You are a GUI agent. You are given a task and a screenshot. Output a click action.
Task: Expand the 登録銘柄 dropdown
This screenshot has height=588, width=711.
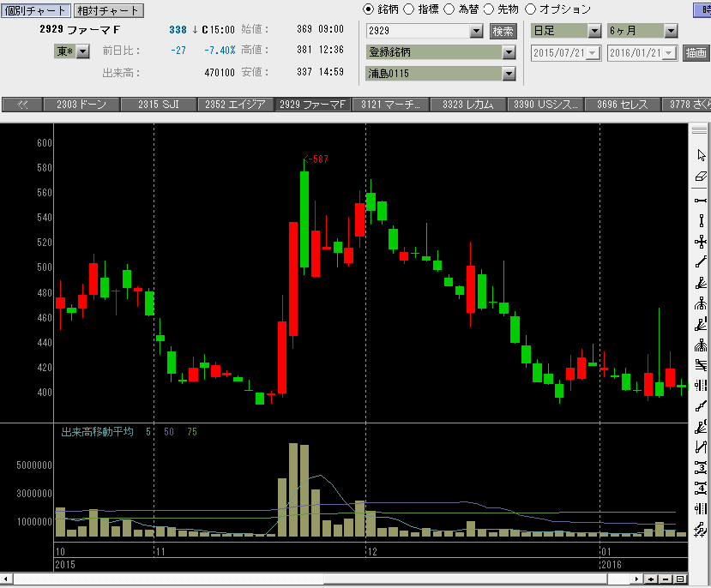point(509,52)
